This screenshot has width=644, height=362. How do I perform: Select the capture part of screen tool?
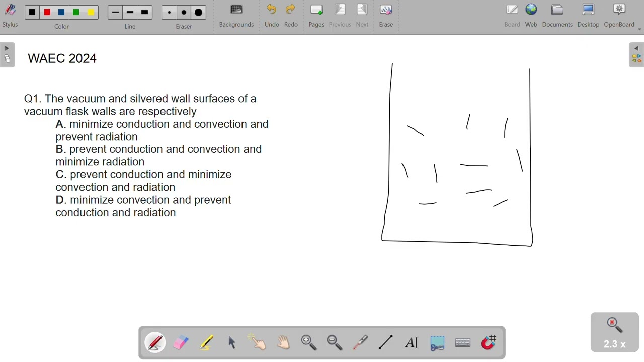click(437, 343)
